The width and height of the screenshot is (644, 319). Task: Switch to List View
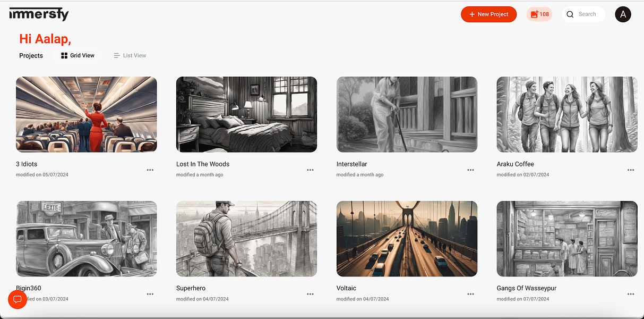(130, 55)
